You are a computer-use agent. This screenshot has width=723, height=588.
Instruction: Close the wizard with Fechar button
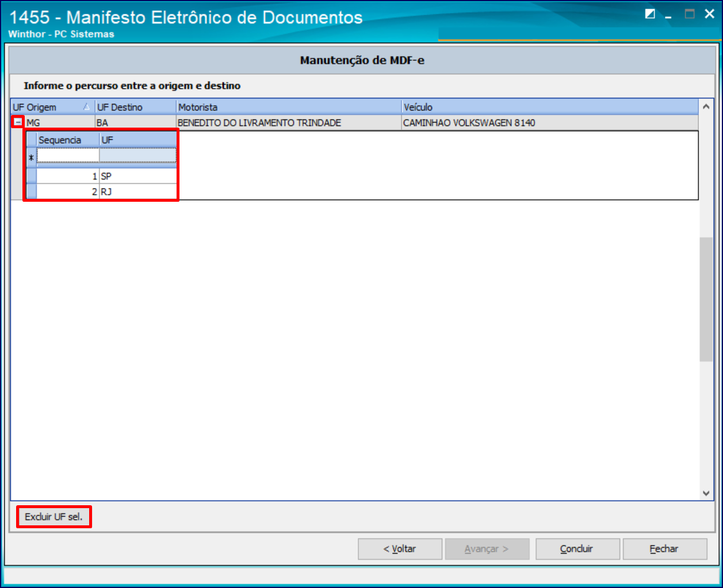tap(665, 549)
